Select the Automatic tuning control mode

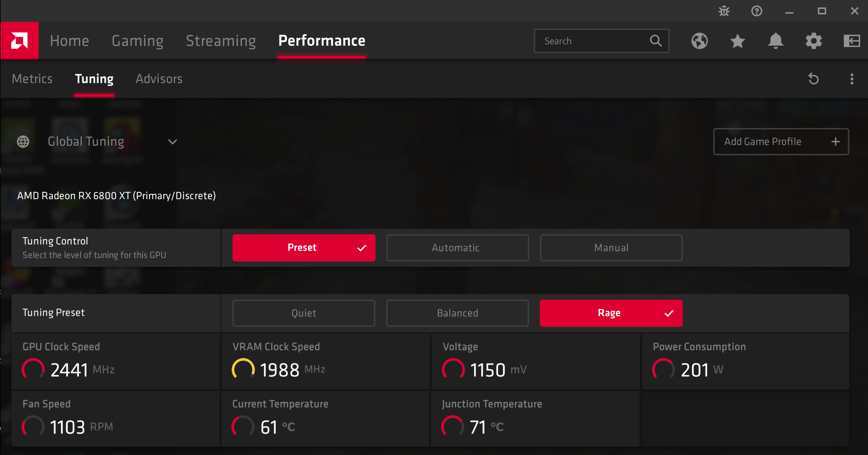[456, 248]
